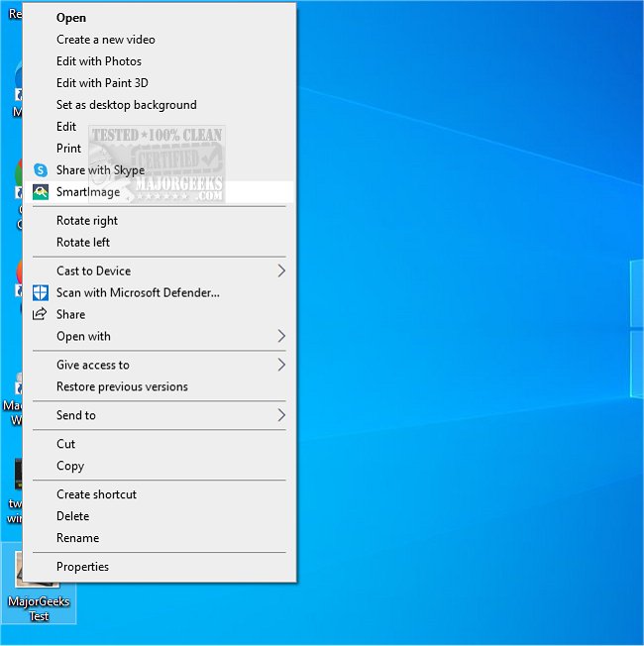
Task: Select Set as desktop background
Action: tap(160, 105)
